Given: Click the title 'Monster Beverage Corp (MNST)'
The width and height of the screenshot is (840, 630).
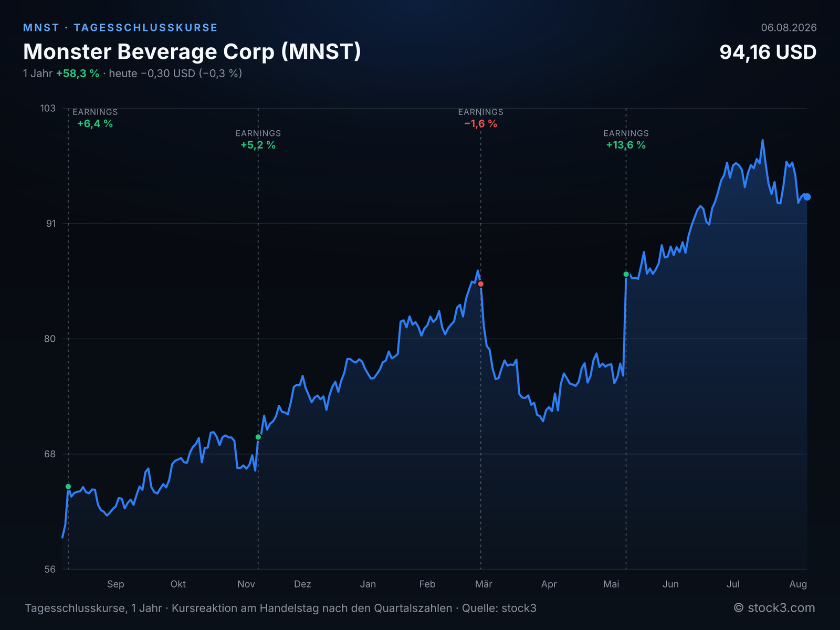Looking at the screenshot, I should click(x=192, y=51).
